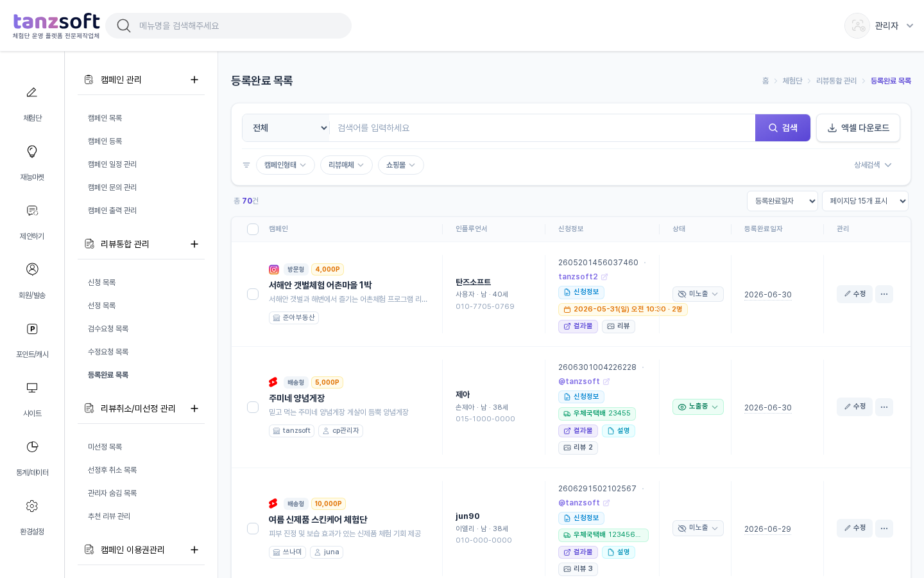
Task: Check the 서해안 갯벌체험 어촌마을 1박 row
Action: click(x=253, y=294)
